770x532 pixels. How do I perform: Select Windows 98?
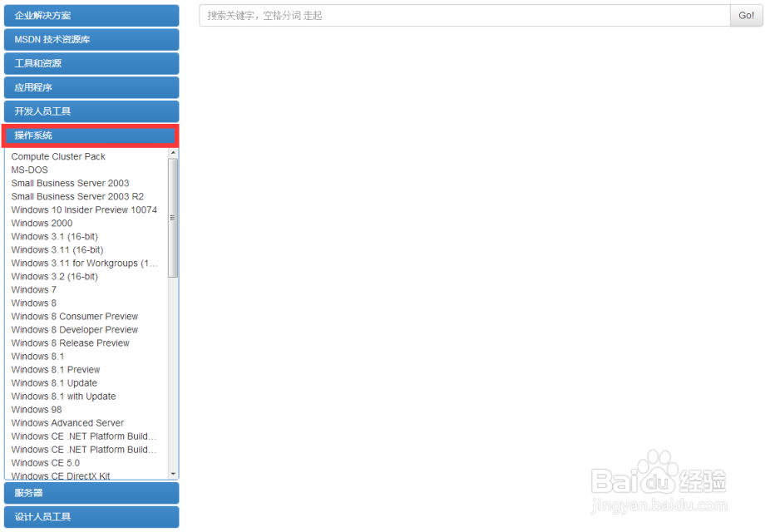(x=37, y=409)
